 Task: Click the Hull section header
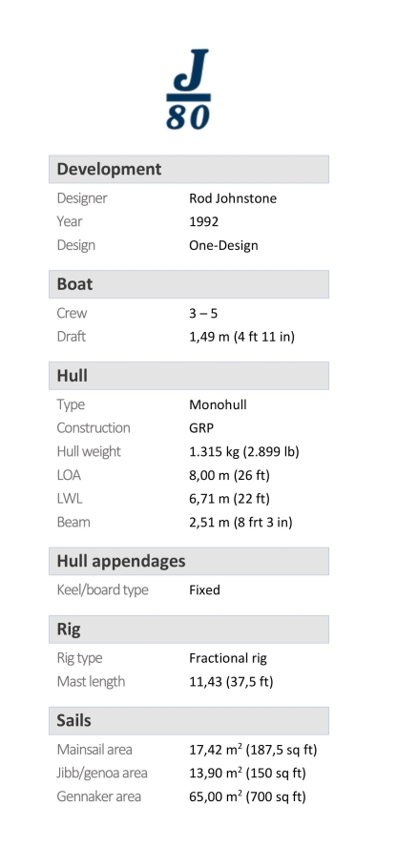click(189, 376)
